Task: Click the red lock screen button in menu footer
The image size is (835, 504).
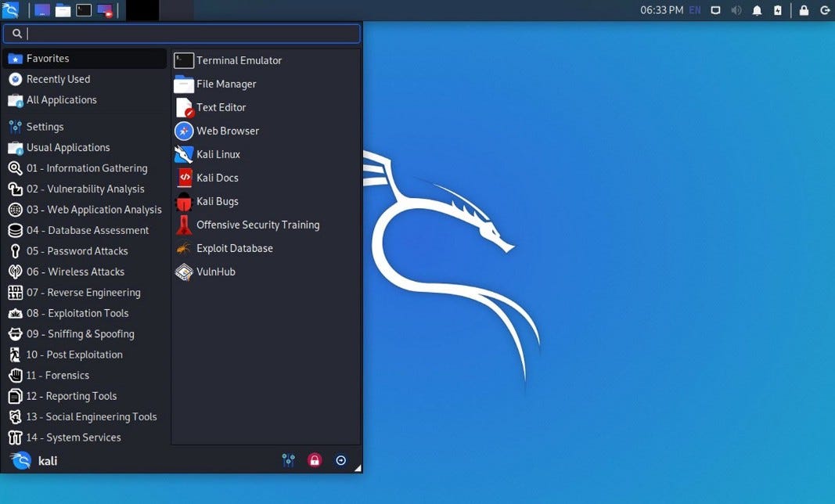Action: [315, 460]
